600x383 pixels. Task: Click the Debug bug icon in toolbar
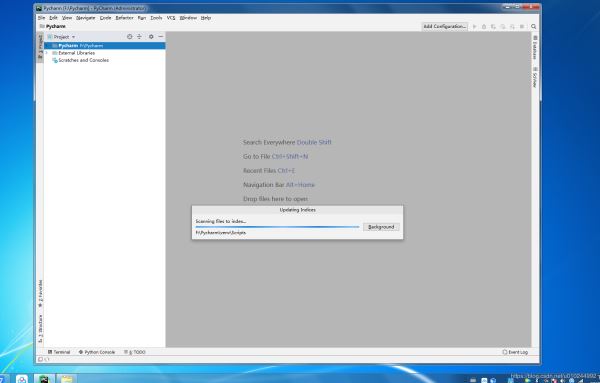[484, 26]
